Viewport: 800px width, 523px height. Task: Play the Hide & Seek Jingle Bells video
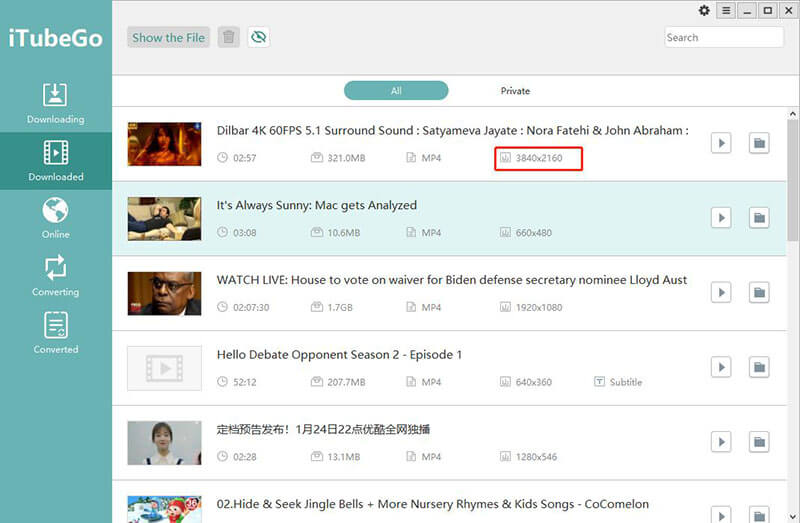pyautogui.click(x=721, y=514)
